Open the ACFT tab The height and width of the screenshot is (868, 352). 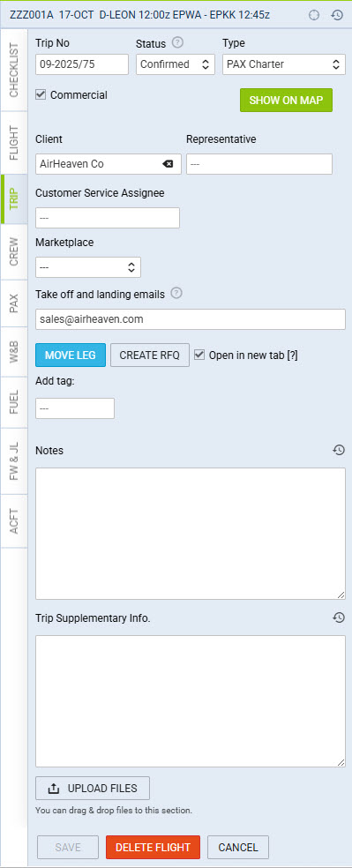(x=14, y=521)
